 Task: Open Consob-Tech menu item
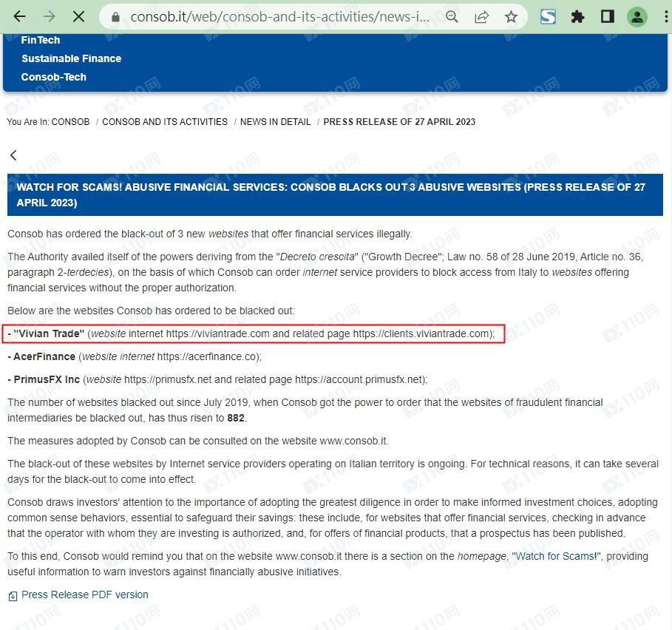(x=53, y=77)
